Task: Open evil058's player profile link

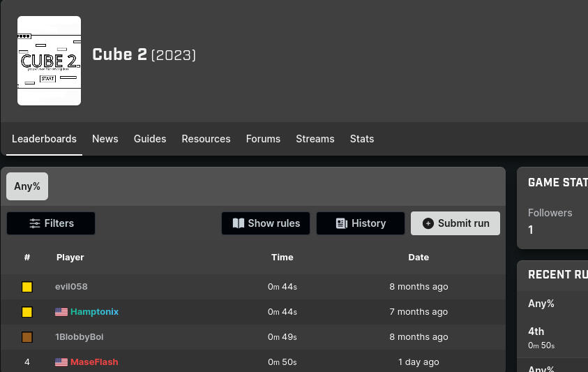Action: click(71, 287)
